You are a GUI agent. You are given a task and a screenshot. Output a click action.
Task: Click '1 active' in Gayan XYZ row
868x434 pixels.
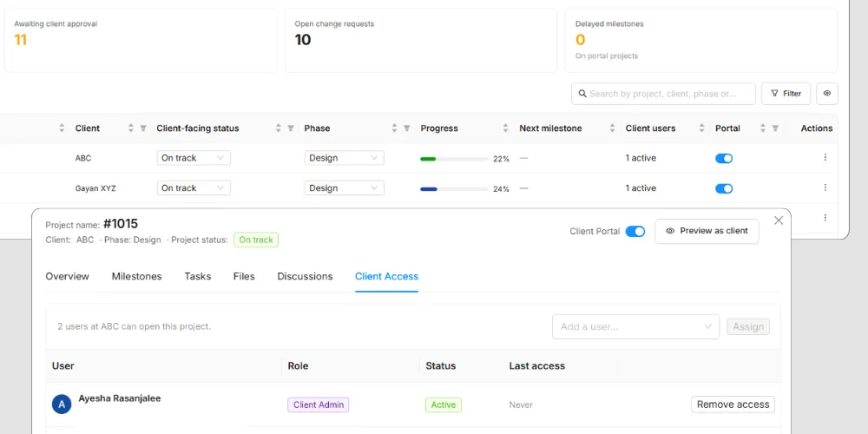pos(641,188)
